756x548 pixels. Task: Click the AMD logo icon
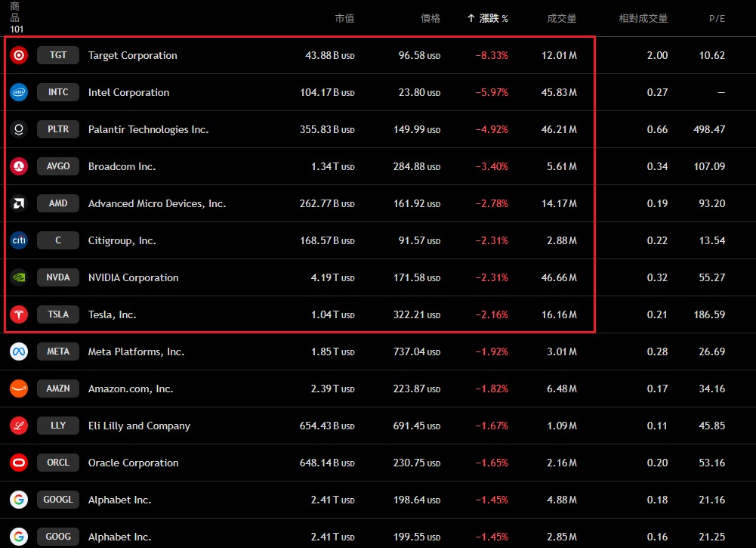pos(19,203)
